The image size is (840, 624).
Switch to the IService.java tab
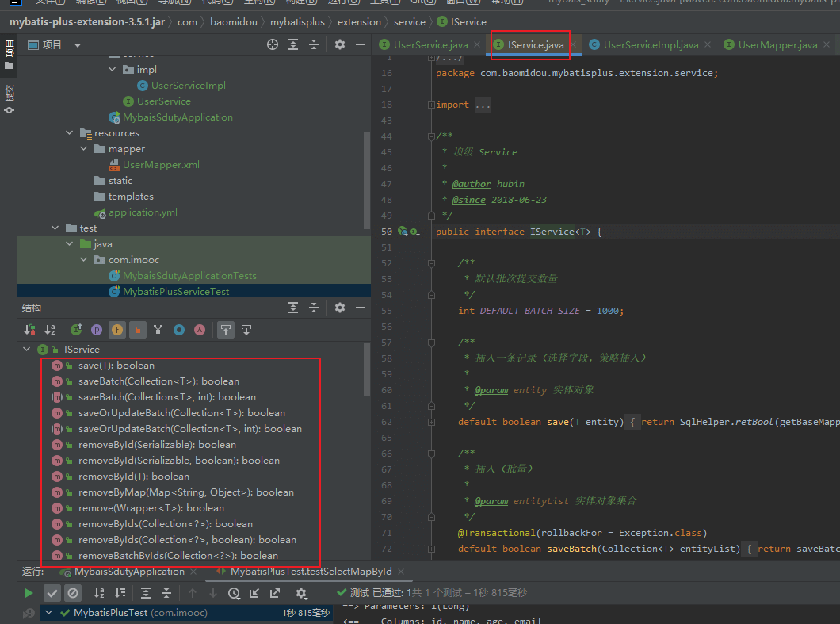tap(535, 45)
